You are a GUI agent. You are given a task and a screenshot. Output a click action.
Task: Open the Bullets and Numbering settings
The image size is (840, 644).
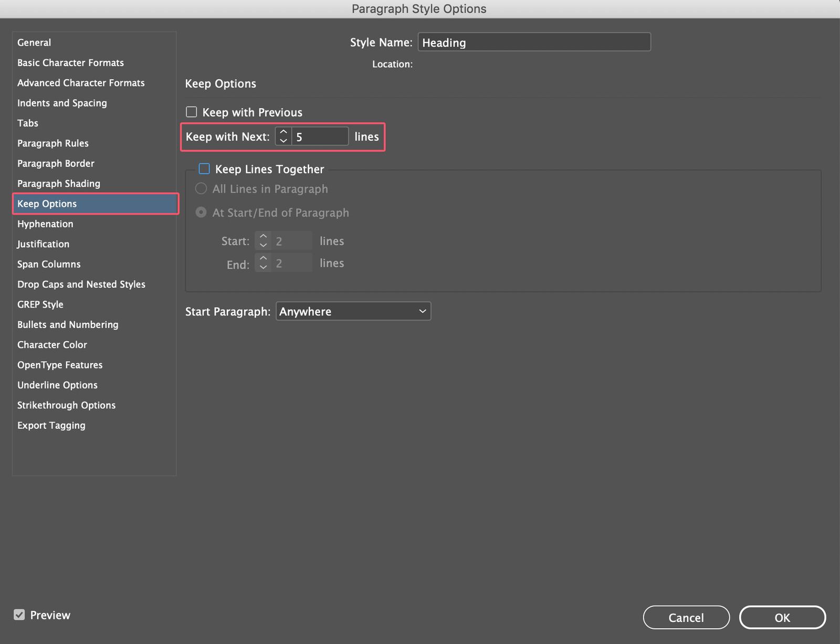[68, 324]
